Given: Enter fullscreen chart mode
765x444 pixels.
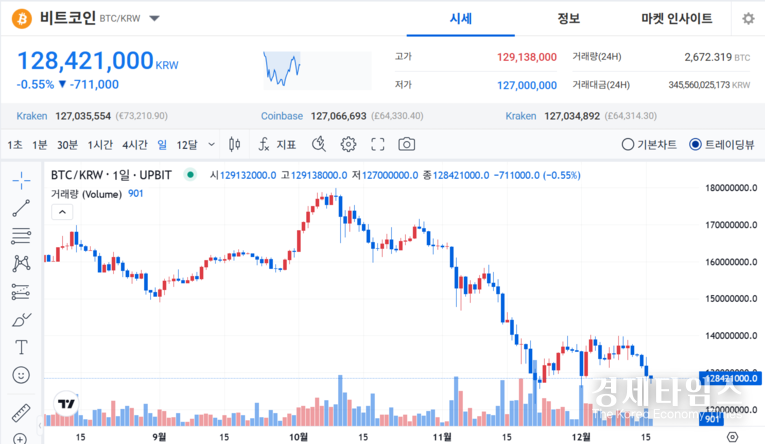Looking at the screenshot, I should tap(377, 144).
